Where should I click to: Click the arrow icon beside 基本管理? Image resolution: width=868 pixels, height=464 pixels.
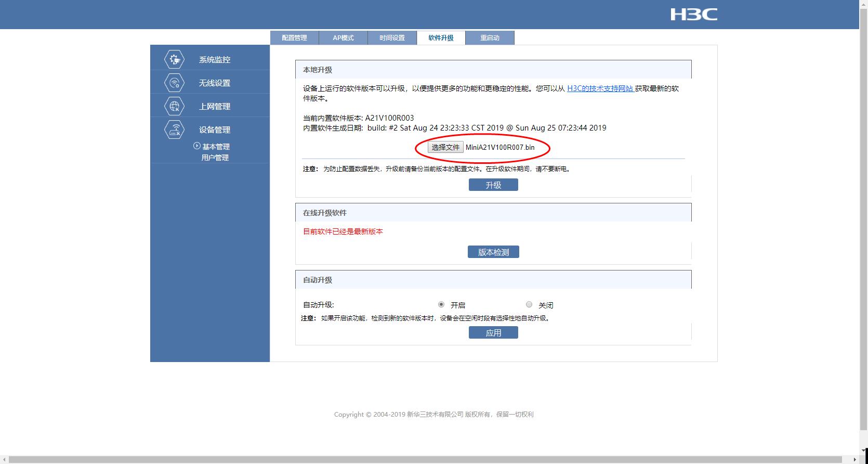[196, 146]
